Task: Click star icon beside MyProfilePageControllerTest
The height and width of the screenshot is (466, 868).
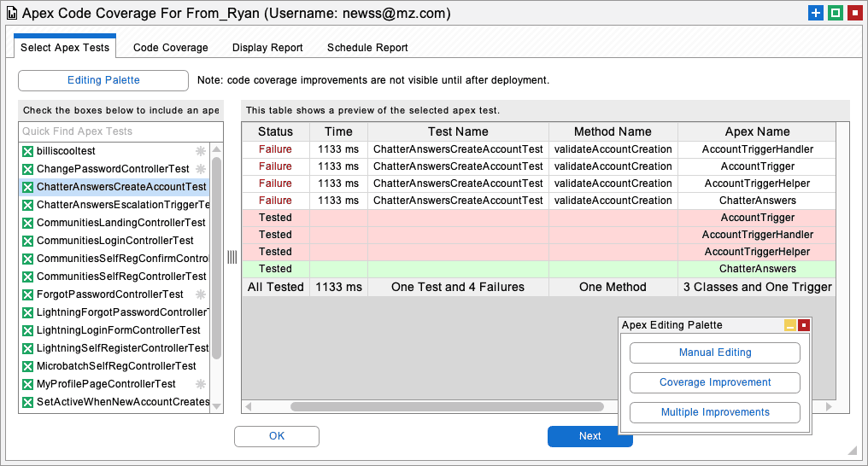Action: [201, 383]
